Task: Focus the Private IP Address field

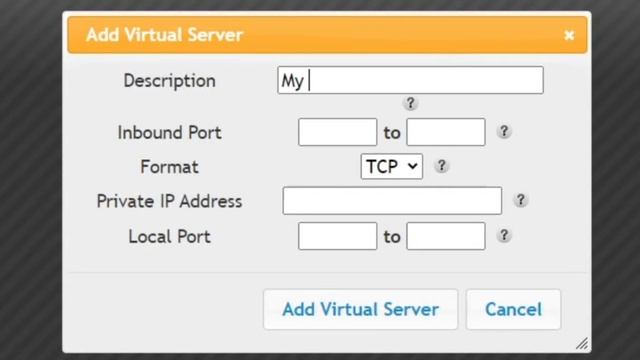Action: 392,201
